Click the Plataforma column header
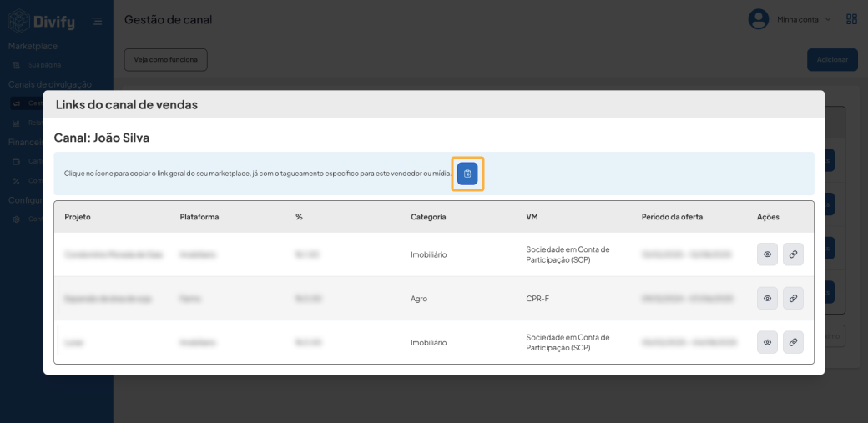 click(x=199, y=217)
